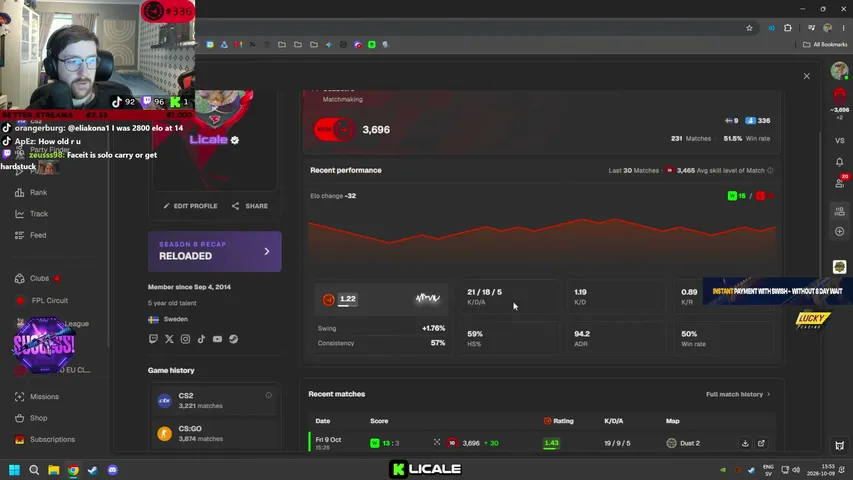Open Season 8 Recap Reloaded banner
853x480 pixels.
[x=215, y=251]
